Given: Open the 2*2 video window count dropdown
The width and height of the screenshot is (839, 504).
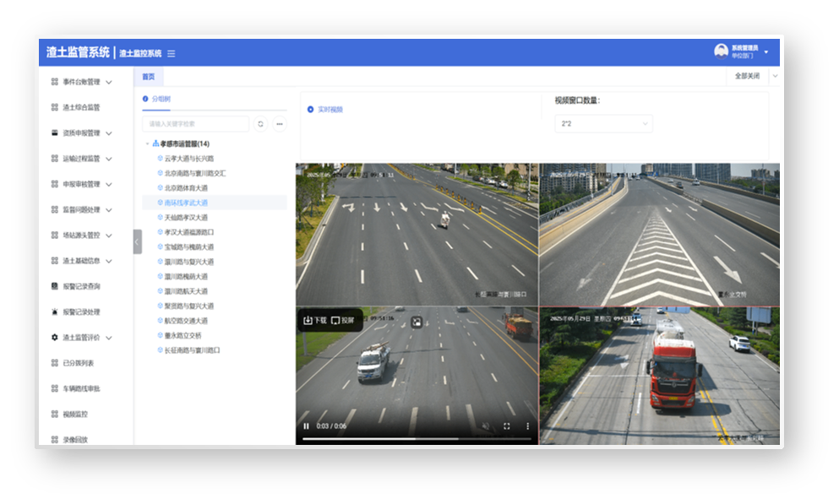Looking at the screenshot, I should (x=602, y=124).
